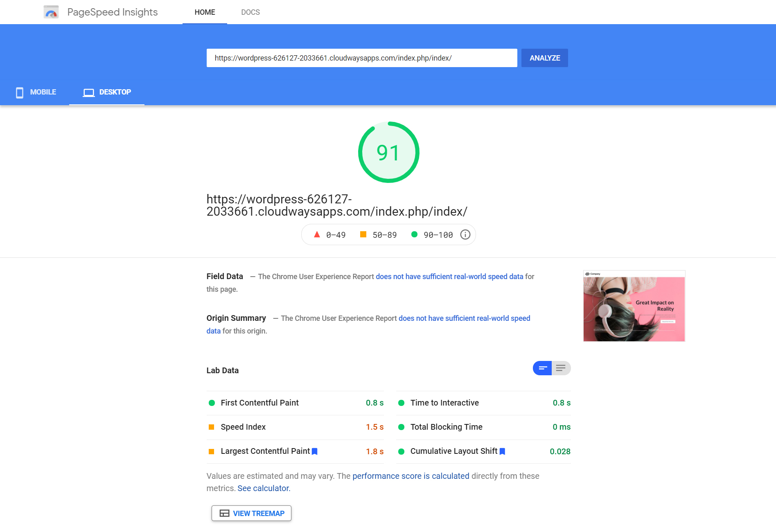The width and height of the screenshot is (776, 532).
Task: Switch Lab Data to list view
Action: [x=561, y=368]
